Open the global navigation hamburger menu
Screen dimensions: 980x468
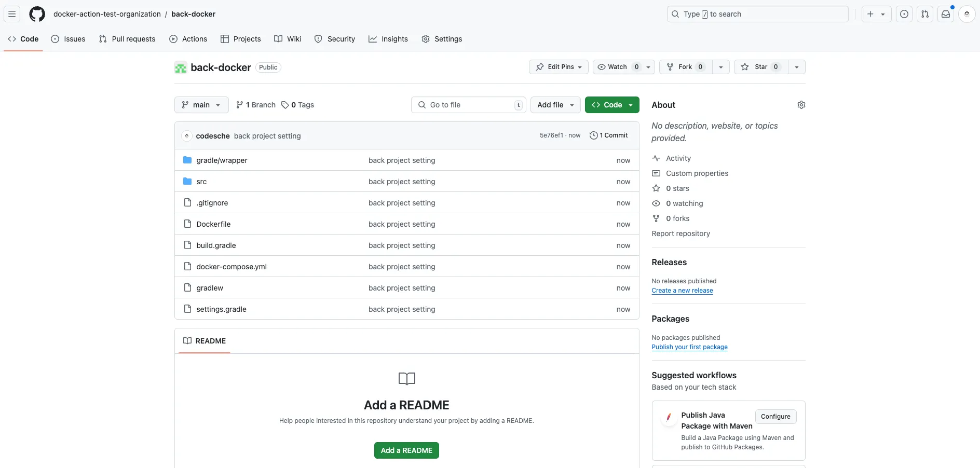click(x=12, y=14)
